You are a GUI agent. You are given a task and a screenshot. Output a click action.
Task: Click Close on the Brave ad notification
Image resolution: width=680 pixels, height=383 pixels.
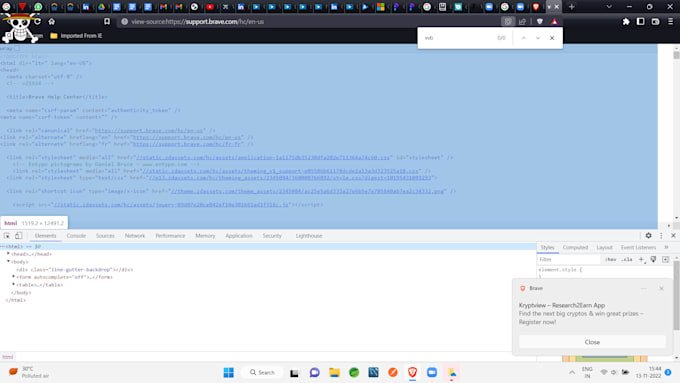tap(592, 342)
